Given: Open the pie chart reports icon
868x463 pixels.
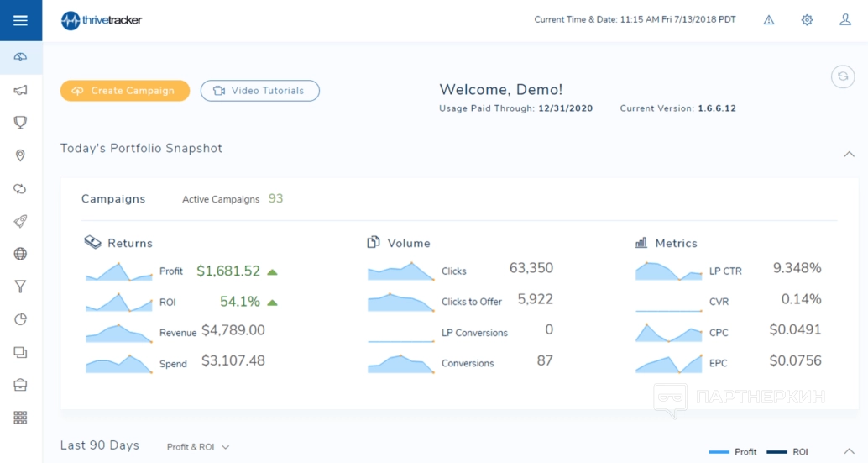Looking at the screenshot, I should (20, 319).
